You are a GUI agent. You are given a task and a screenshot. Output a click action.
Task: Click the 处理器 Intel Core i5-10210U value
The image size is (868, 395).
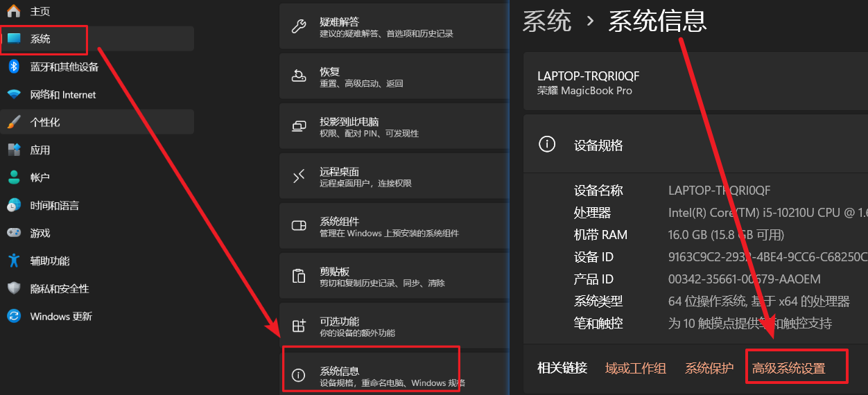click(768, 213)
